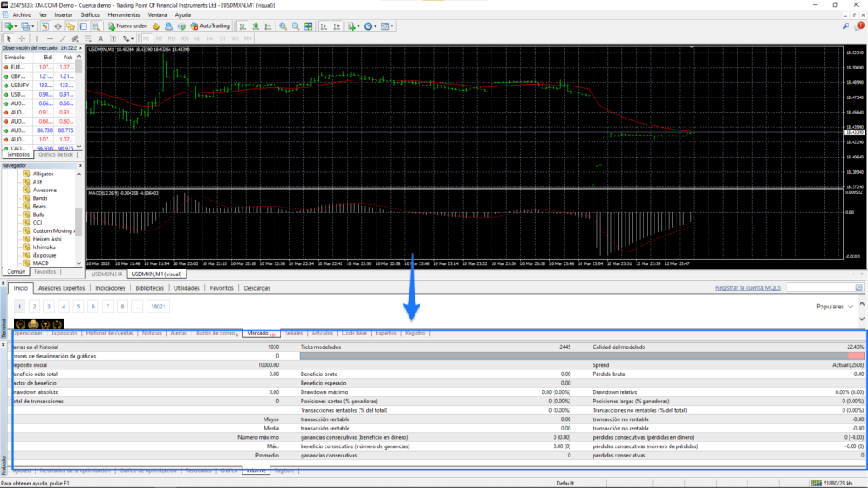
Task: Select the trendline drawing tool
Action: [63, 39]
